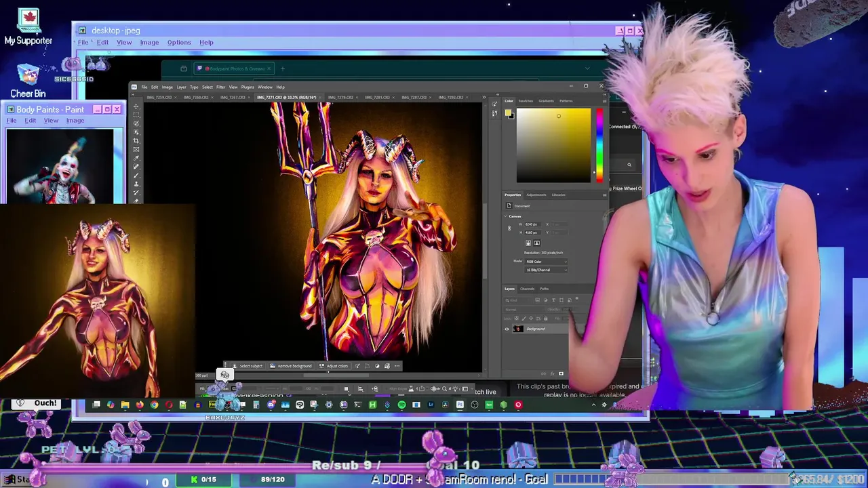Image resolution: width=868 pixels, height=488 pixels.
Task: Show more document tabs overflow arrows
Action: pyautogui.click(x=484, y=98)
